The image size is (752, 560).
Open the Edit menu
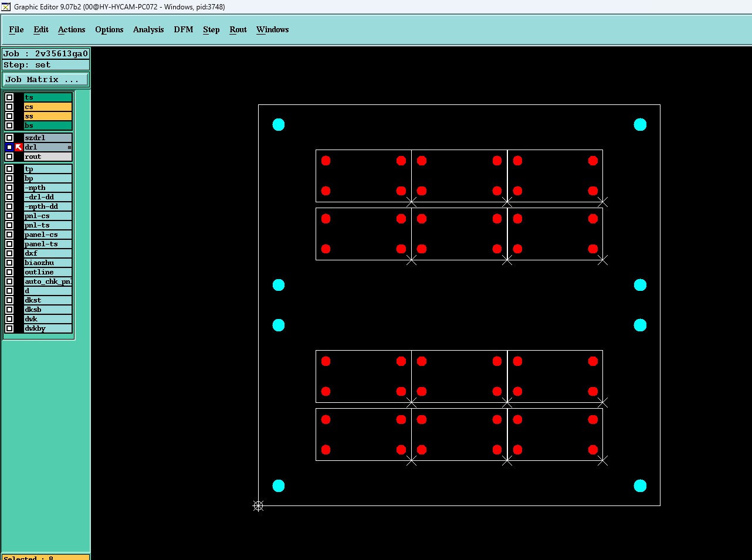tap(41, 29)
